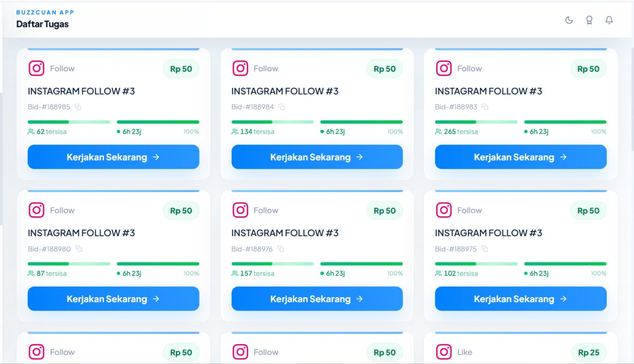This screenshot has height=364, width=634.
Task: Start task Bid-#188984 with Kerjakan Sekarang
Action: pos(317,157)
